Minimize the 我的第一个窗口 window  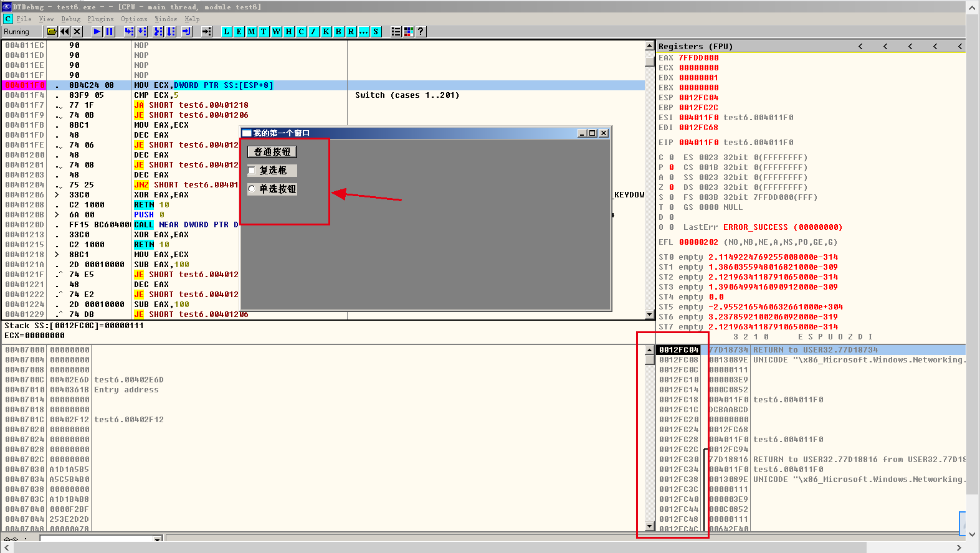[582, 133]
